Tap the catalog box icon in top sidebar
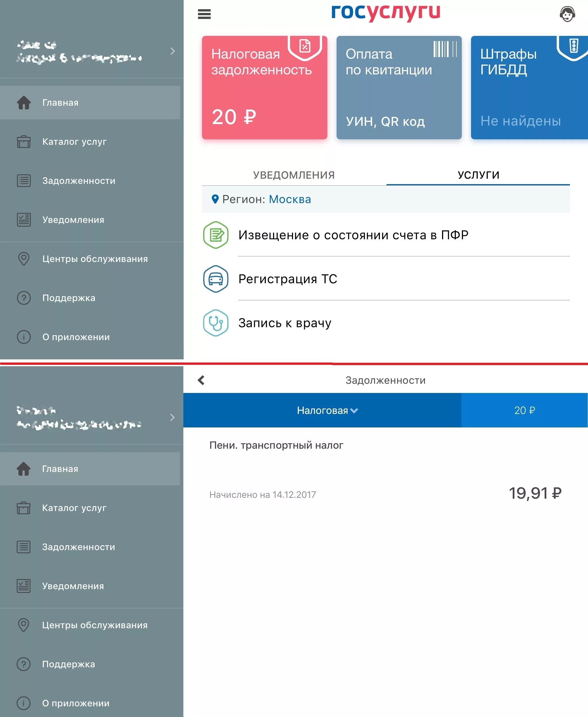 (24, 142)
